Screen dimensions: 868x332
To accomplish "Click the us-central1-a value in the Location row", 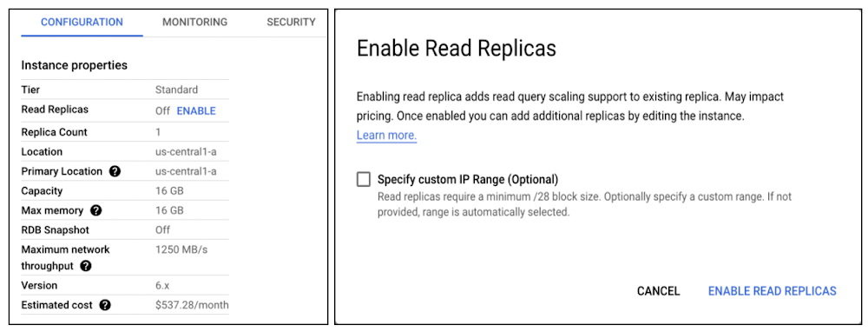I will click(186, 152).
